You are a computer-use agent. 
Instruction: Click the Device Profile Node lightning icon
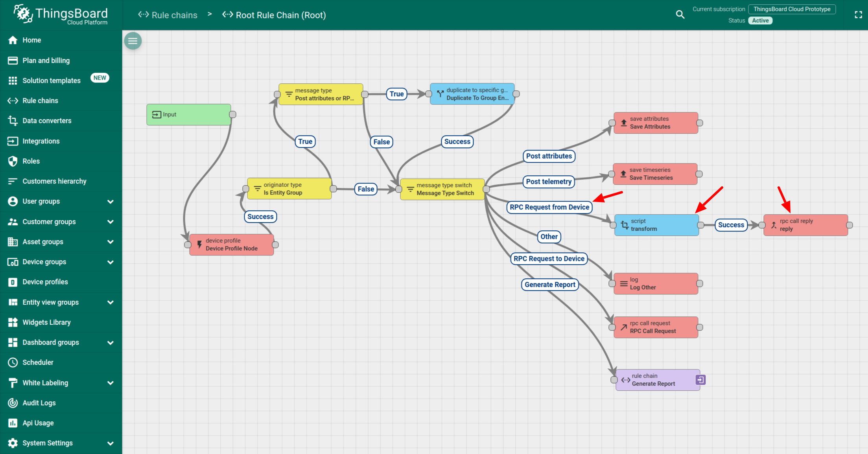[x=199, y=244]
